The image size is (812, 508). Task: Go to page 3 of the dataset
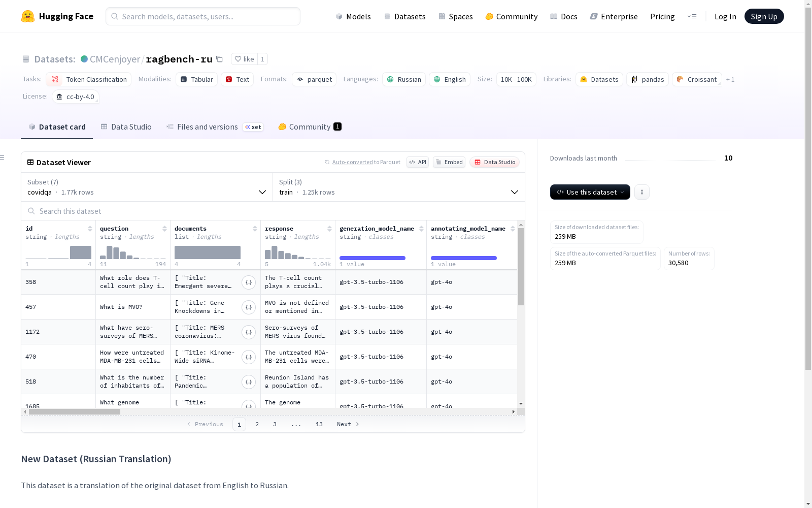pos(275,424)
